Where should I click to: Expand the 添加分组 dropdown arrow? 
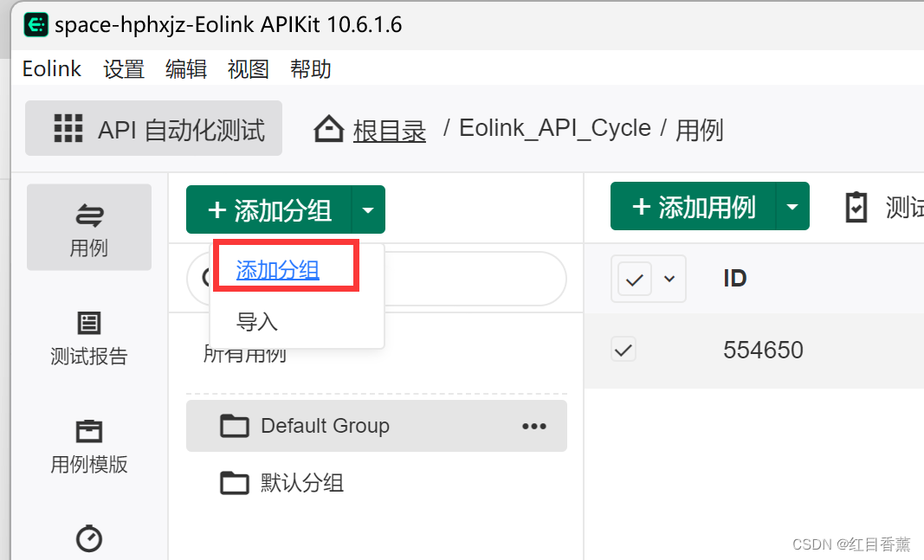[x=368, y=209]
